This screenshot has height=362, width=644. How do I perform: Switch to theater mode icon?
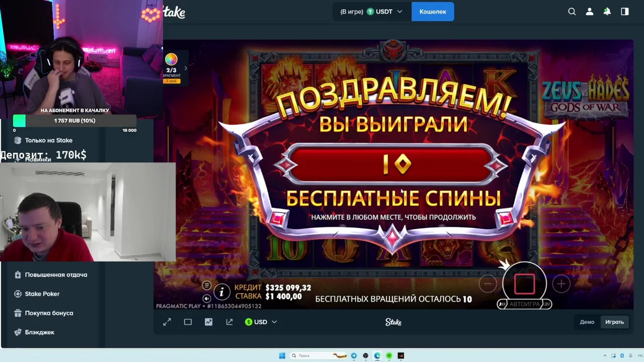188,322
